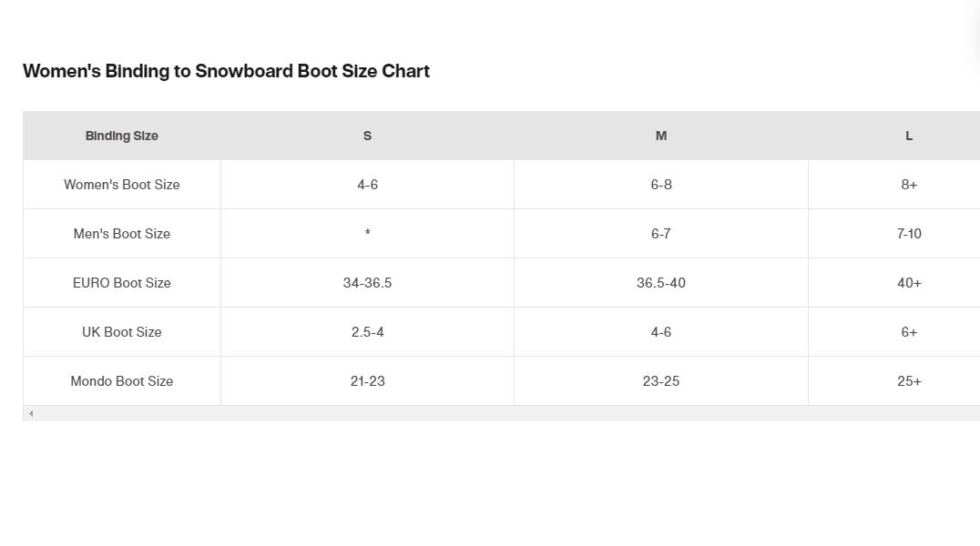Click the table's horizontal scrollbar track
Viewport: 980px width, 546px height.
(x=501, y=414)
